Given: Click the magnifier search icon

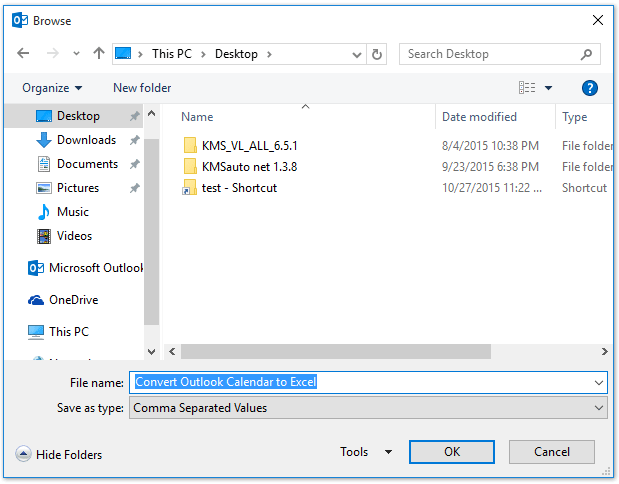Looking at the screenshot, I should pos(586,54).
